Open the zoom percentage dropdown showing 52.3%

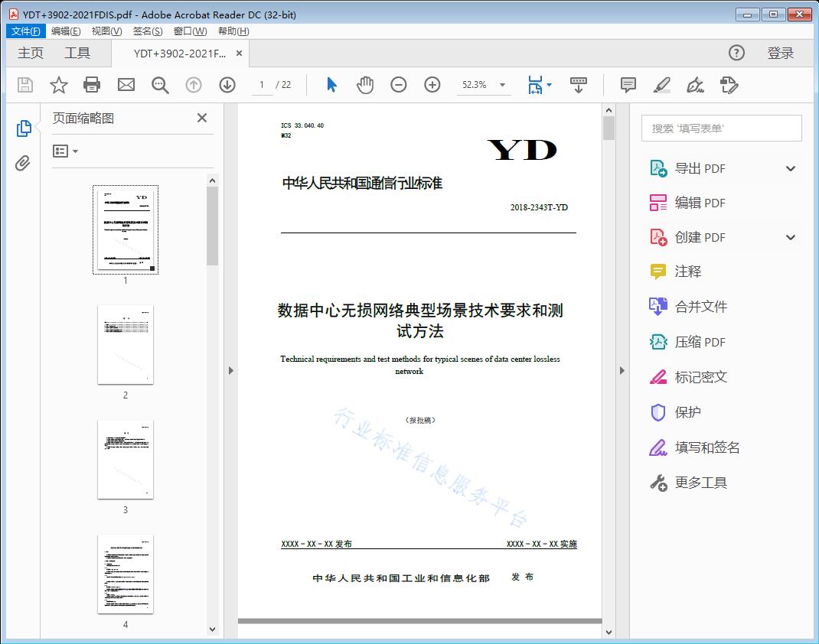501,85
